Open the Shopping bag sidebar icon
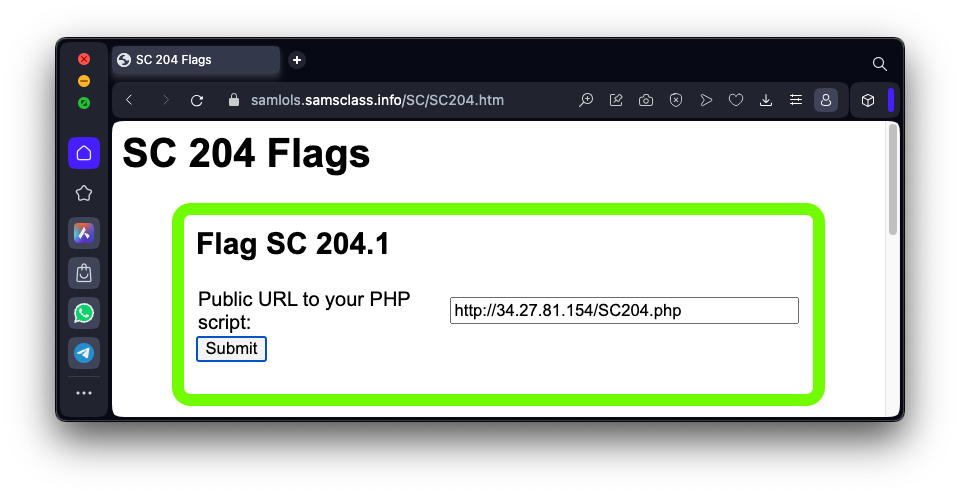 tap(84, 273)
